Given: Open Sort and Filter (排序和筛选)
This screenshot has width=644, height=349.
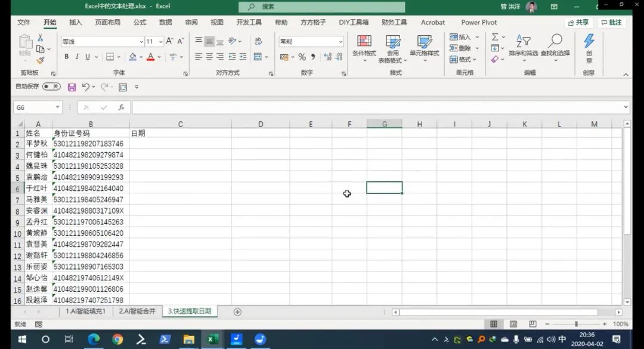Looking at the screenshot, I should 523,48.
